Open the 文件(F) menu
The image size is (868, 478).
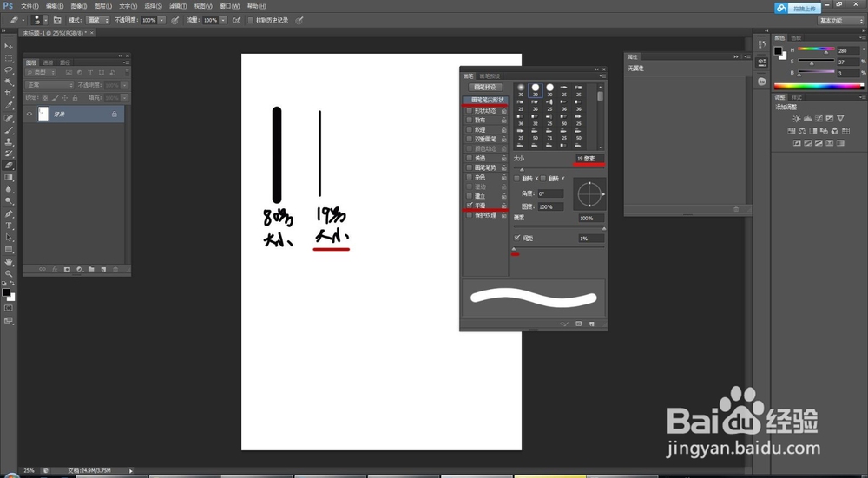[30, 6]
